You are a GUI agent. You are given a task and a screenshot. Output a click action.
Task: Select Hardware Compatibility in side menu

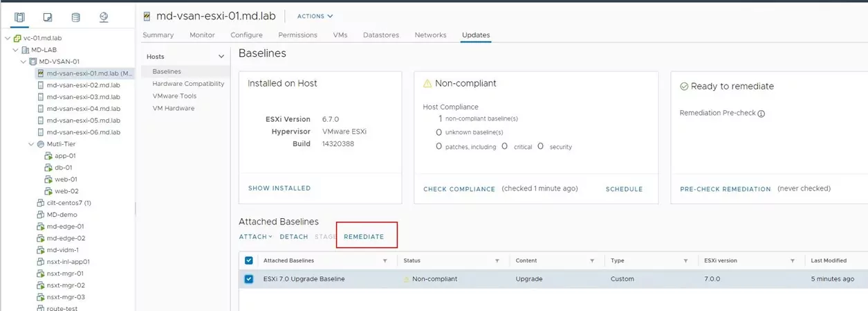pyautogui.click(x=188, y=84)
